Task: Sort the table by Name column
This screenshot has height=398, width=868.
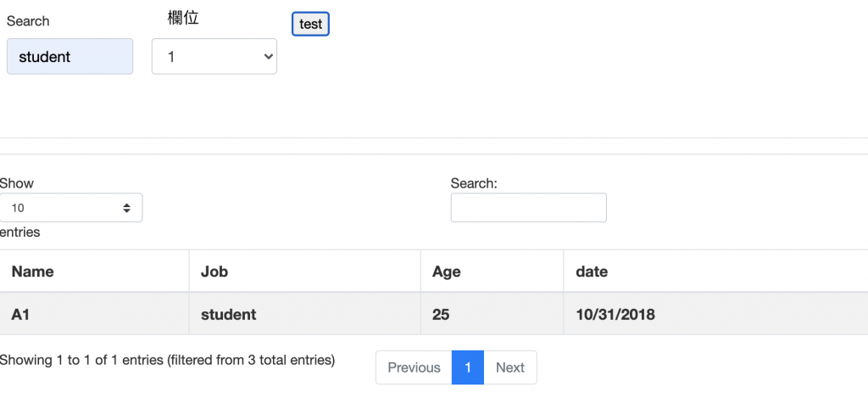Action: [x=33, y=272]
